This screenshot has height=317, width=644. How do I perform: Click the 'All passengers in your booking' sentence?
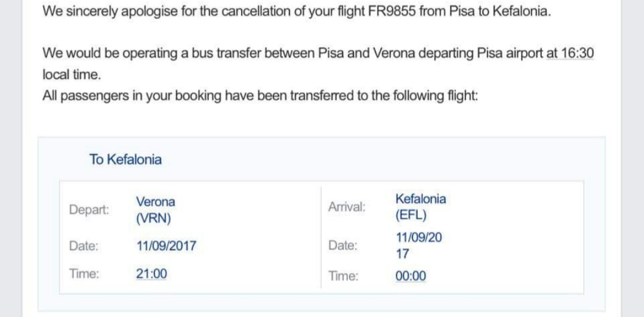(260, 96)
